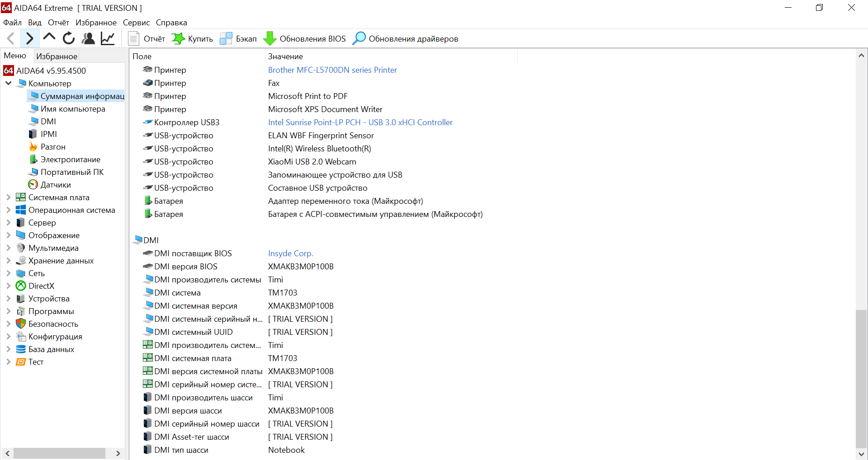Open the Отчёт report toolbar button
The image size is (868, 460).
146,39
